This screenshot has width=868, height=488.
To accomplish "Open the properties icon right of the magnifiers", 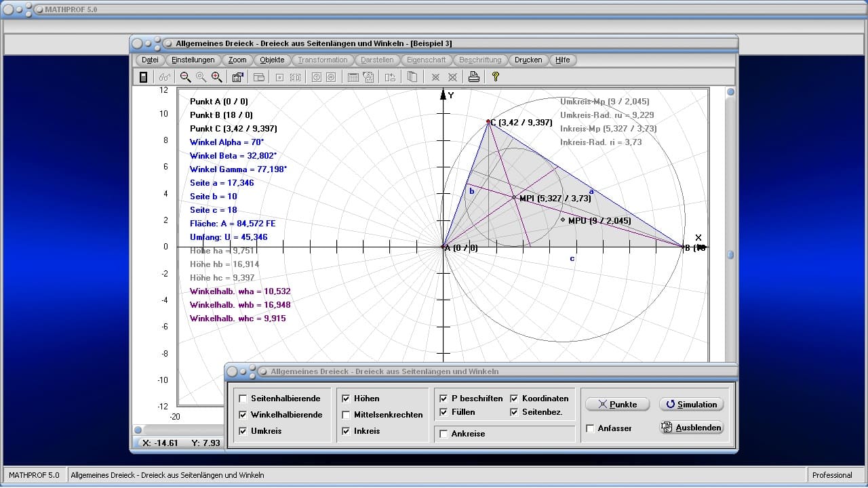I will click(237, 77).
